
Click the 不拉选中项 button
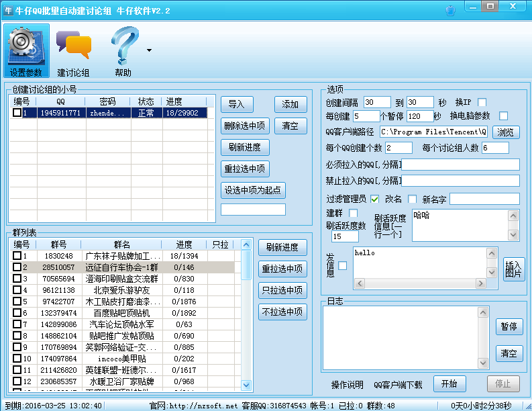tap(282, 312)
